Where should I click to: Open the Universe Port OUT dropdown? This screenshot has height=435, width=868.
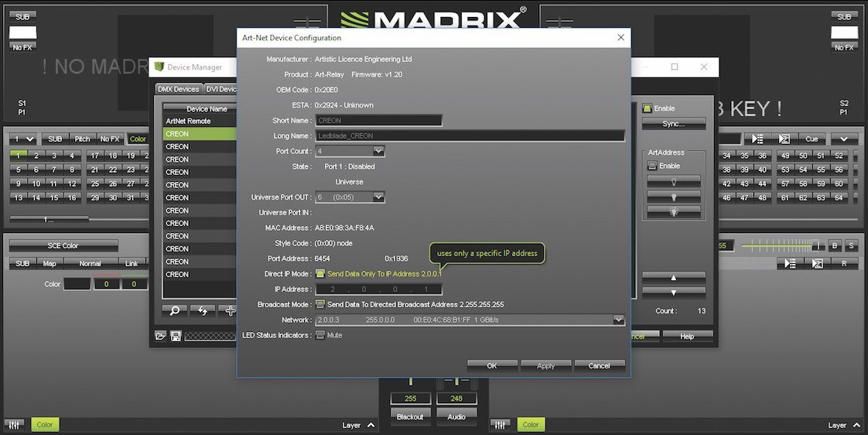point(378,197)
